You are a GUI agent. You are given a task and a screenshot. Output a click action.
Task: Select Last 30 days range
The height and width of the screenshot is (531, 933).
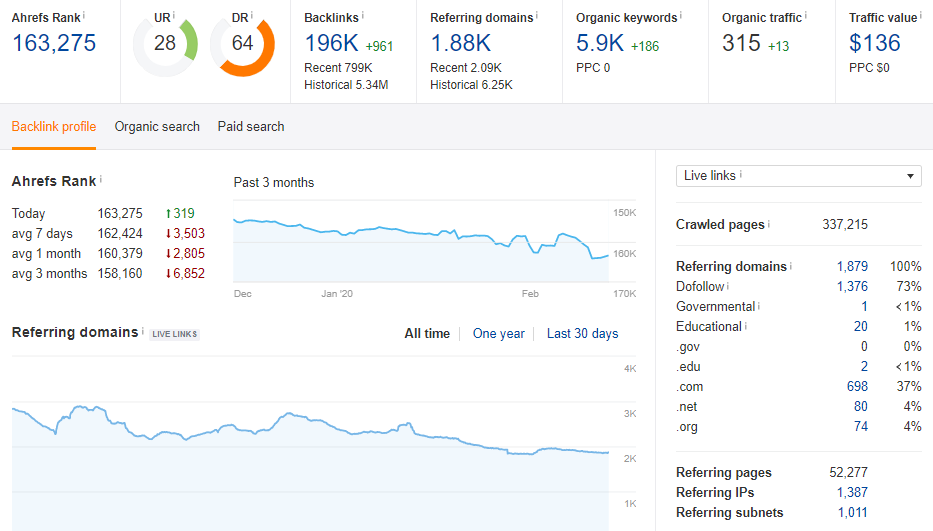583,333
